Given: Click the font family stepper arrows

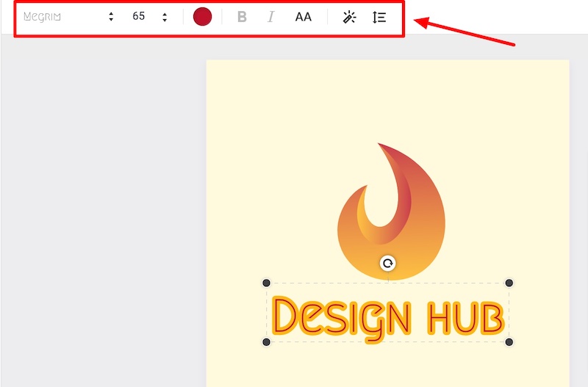Looking at the screenshot, I should (x=111, y=16).
